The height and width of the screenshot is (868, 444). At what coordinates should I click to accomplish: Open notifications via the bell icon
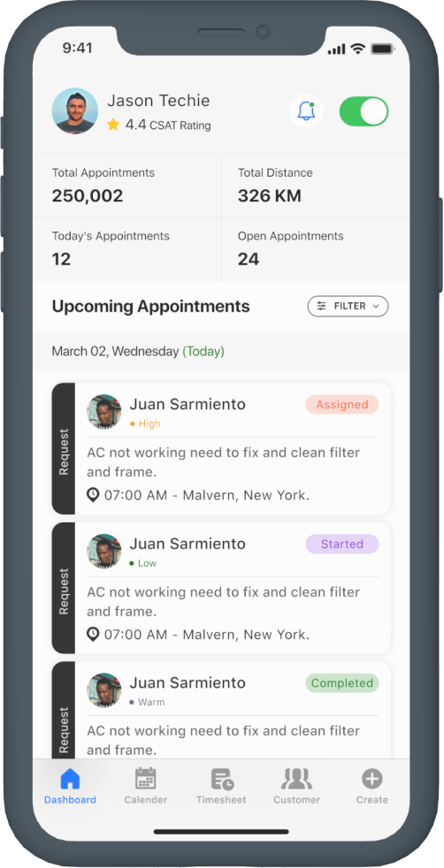click(306, 111)
